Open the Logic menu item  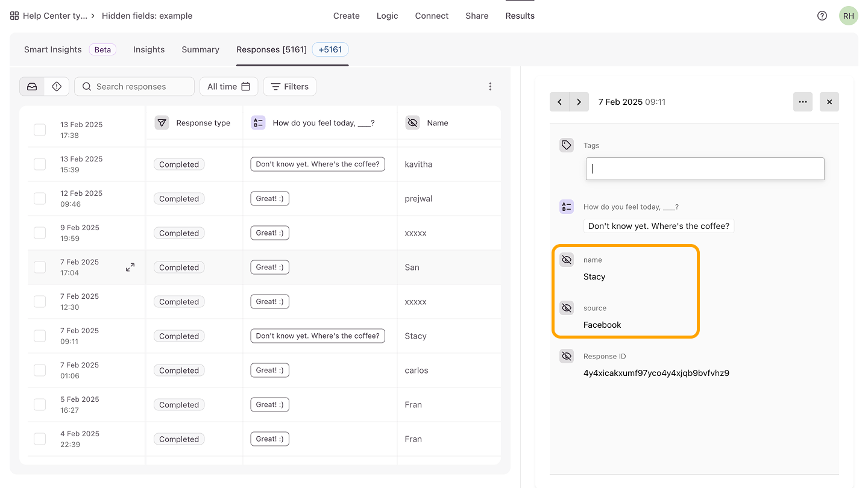tap(388, 16)
